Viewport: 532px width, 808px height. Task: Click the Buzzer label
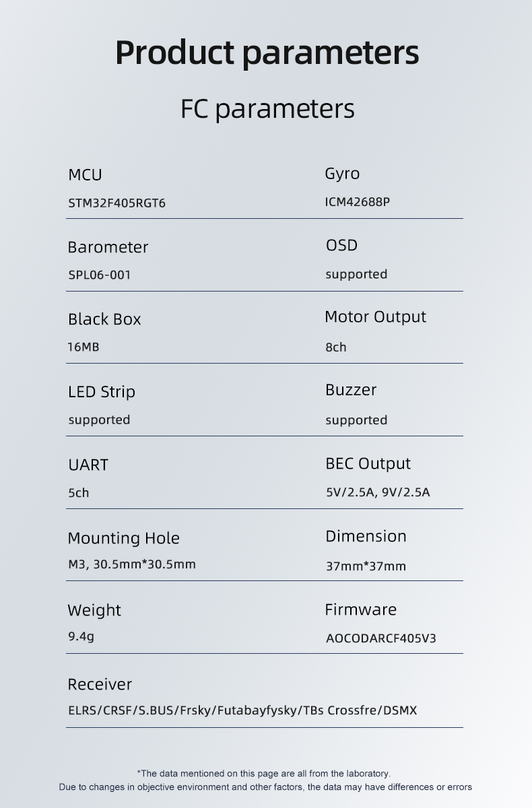pyautogui.click(x=351, y=390)
